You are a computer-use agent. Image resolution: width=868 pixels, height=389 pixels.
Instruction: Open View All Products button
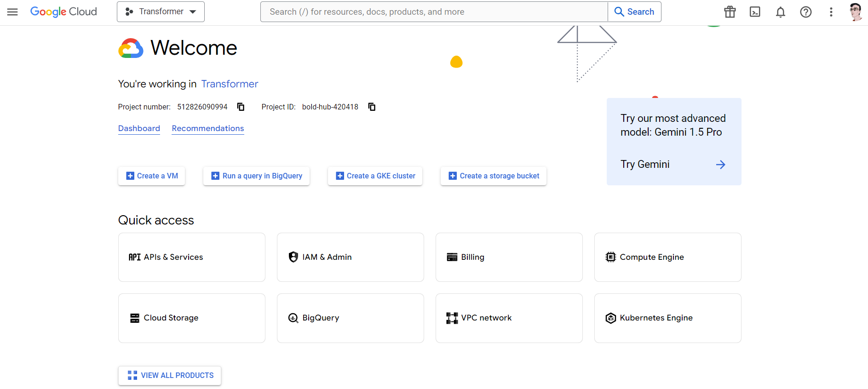pos(170,376)
